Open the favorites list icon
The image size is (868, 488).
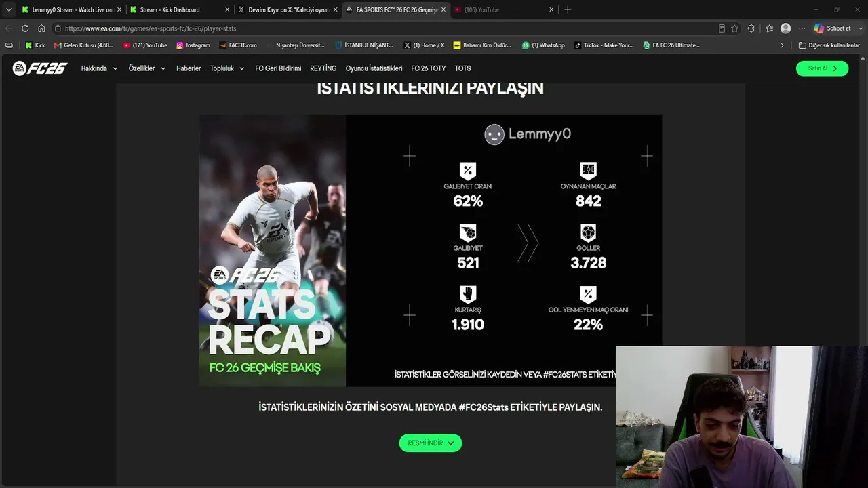click(x=769, y=28)
